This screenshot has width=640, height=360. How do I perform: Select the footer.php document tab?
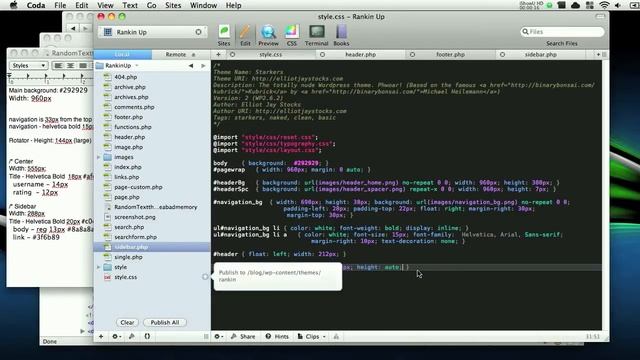point(450,54)
